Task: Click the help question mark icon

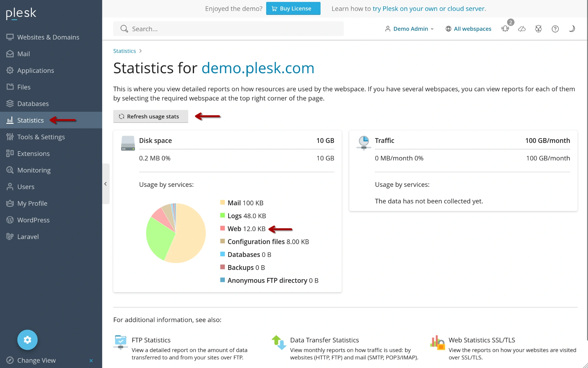Action: click(555, 29)
